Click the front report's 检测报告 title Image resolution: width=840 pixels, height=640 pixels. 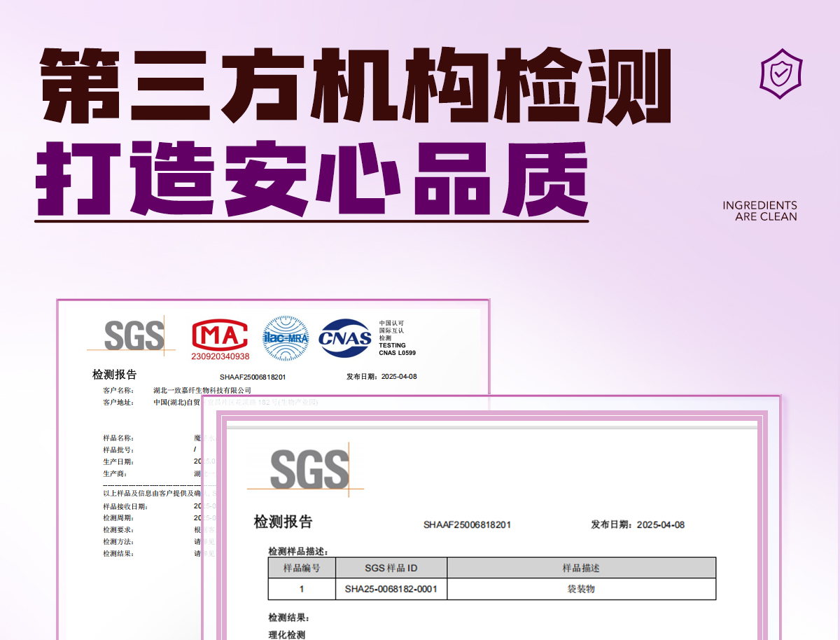coord(283,522)
